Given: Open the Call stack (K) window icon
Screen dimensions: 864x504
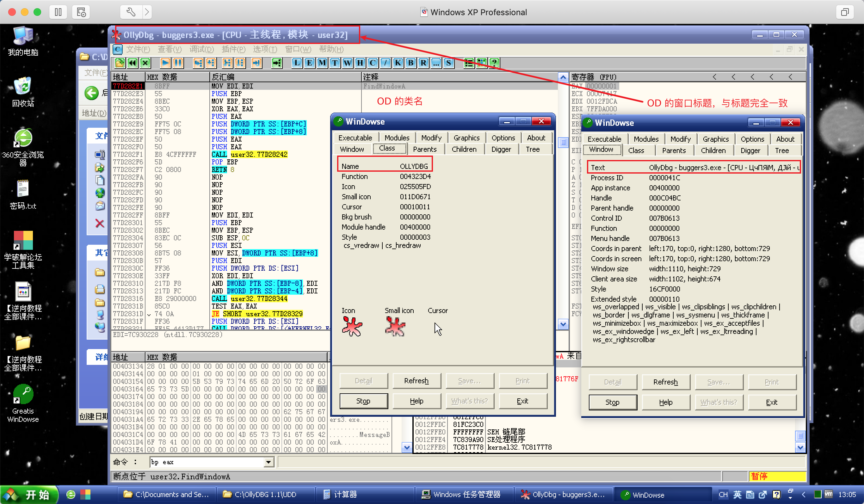Looking at the screenshot, I should tap(398, 63).
